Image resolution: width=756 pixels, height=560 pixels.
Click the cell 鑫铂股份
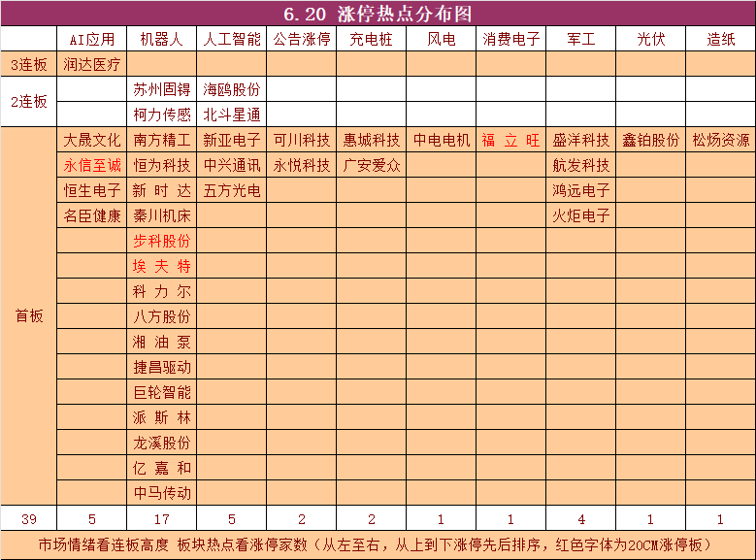651,141
